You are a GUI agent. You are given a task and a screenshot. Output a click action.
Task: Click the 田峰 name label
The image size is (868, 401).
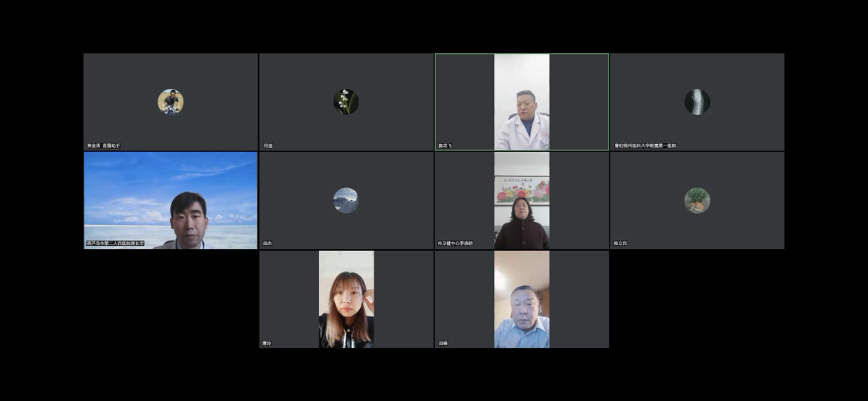[443, 343]
